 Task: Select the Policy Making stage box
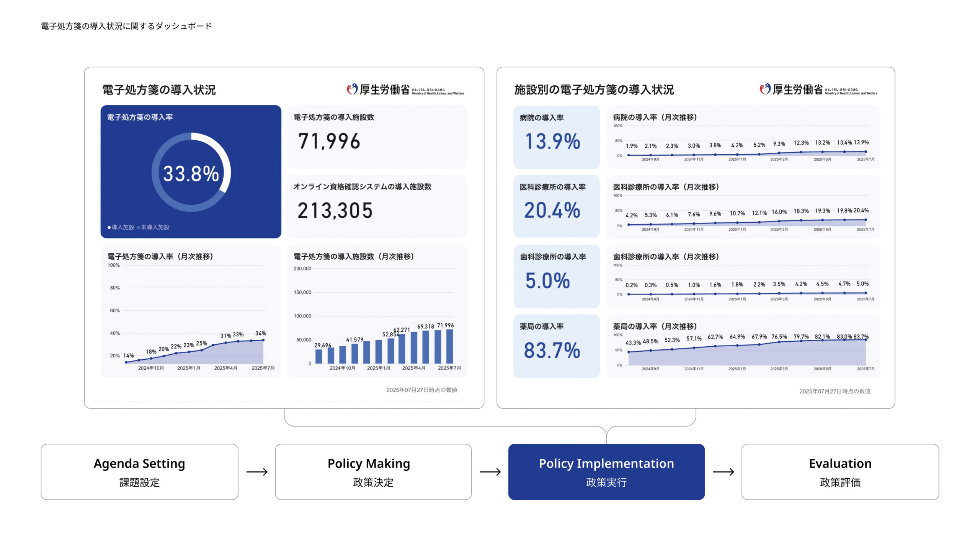pos(373,472)
